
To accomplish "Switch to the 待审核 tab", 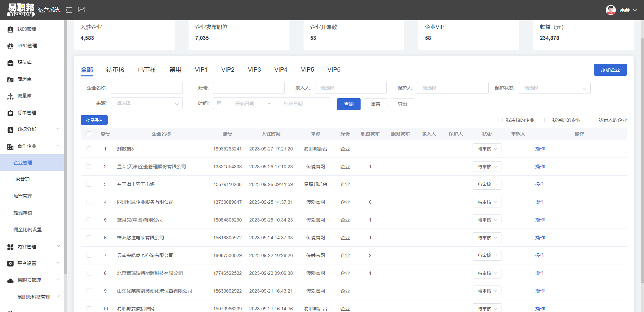I will tap(115, 70).
